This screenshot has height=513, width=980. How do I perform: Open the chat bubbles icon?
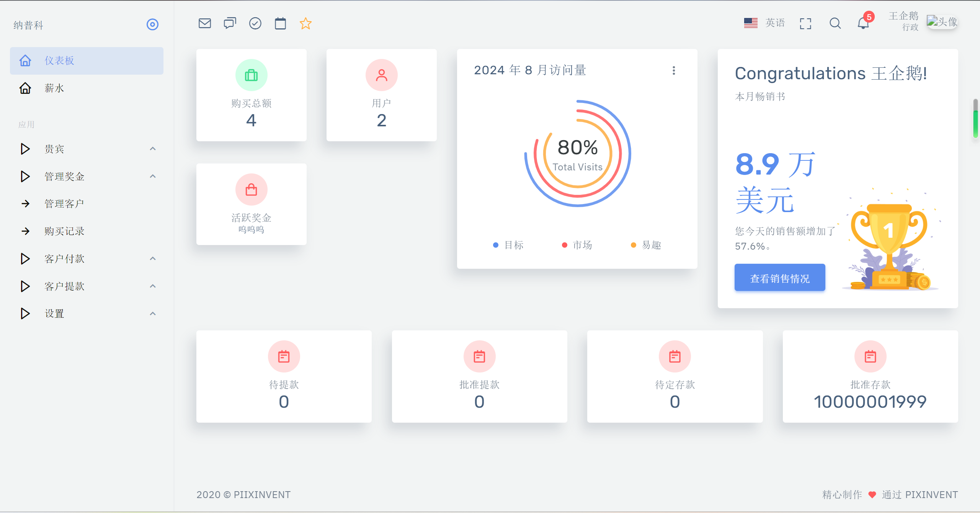(230, 24)
